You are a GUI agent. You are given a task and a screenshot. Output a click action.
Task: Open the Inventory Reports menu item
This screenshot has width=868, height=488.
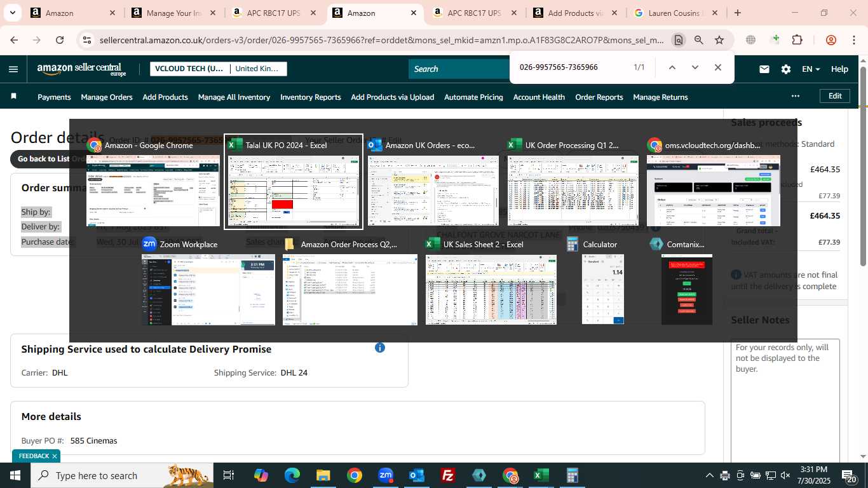311,97
